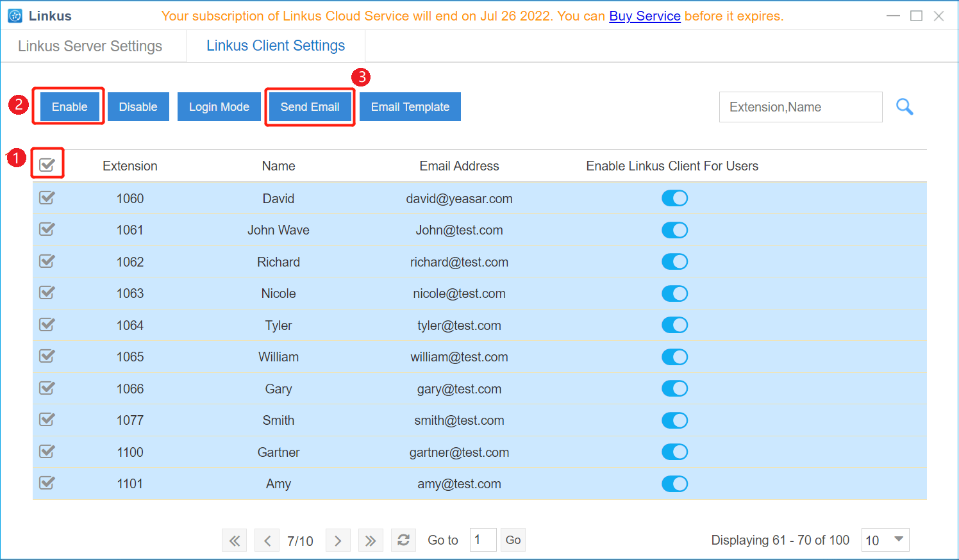Click extension number 1062
The image size is (959, 560).
point(130,262)
